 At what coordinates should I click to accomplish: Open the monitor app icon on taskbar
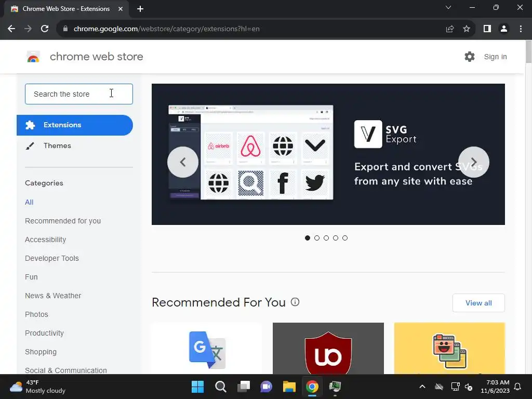point(335,387)
